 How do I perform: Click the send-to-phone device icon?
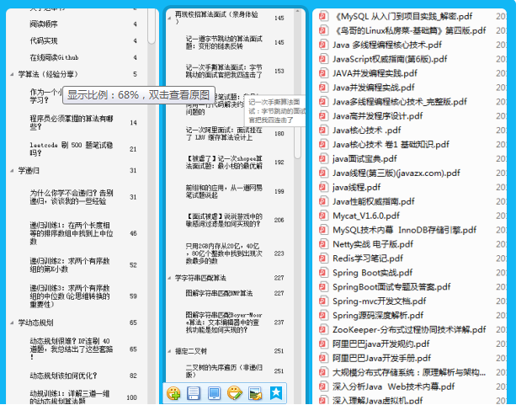point(214,393)
